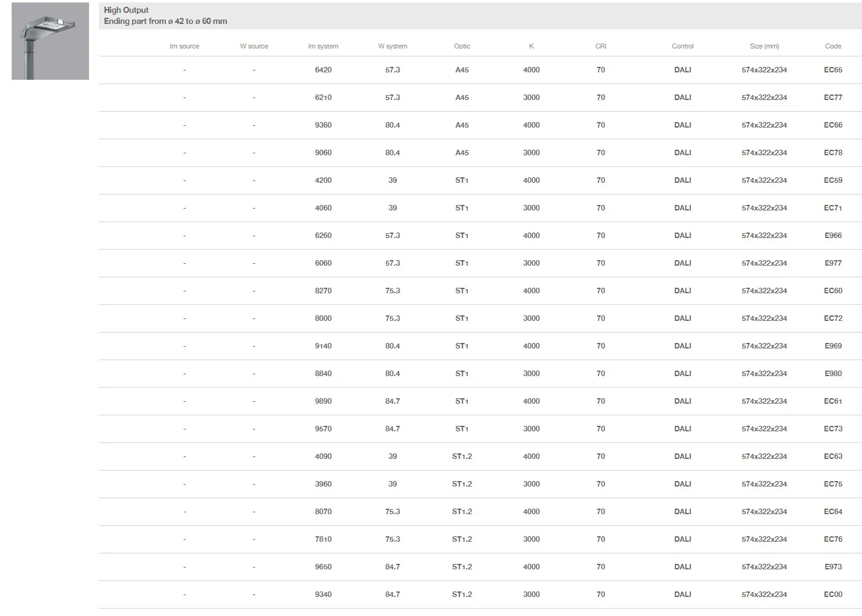Select the 6420 lm system value

coord(323,70)
